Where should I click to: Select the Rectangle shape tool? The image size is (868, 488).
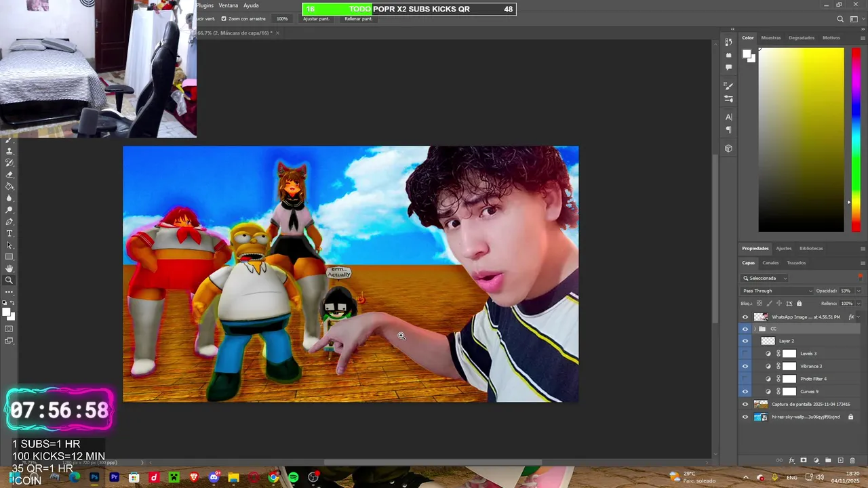pyautogui.click(x=9, y=256)
